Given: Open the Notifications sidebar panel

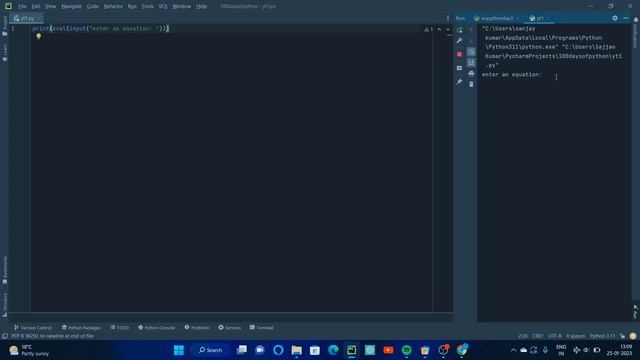Looking at the screenshot, I should (x=636, y=33).
